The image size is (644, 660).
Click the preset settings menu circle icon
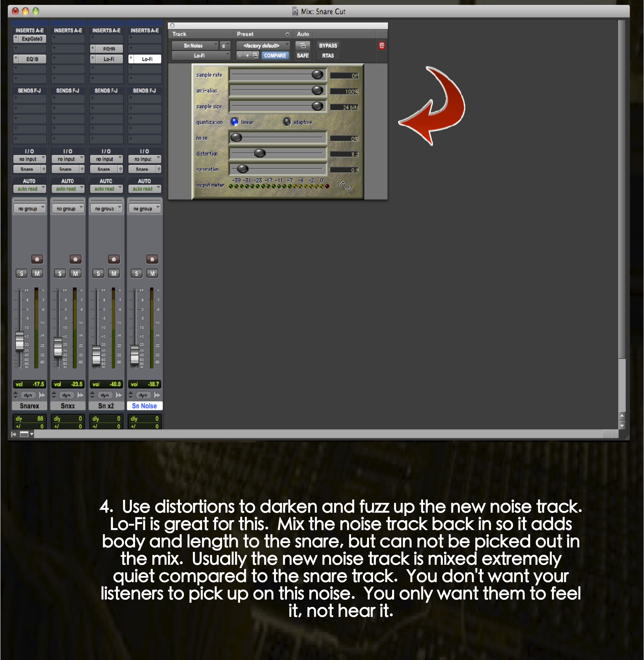pyautogui.click(x=287, y=34)
